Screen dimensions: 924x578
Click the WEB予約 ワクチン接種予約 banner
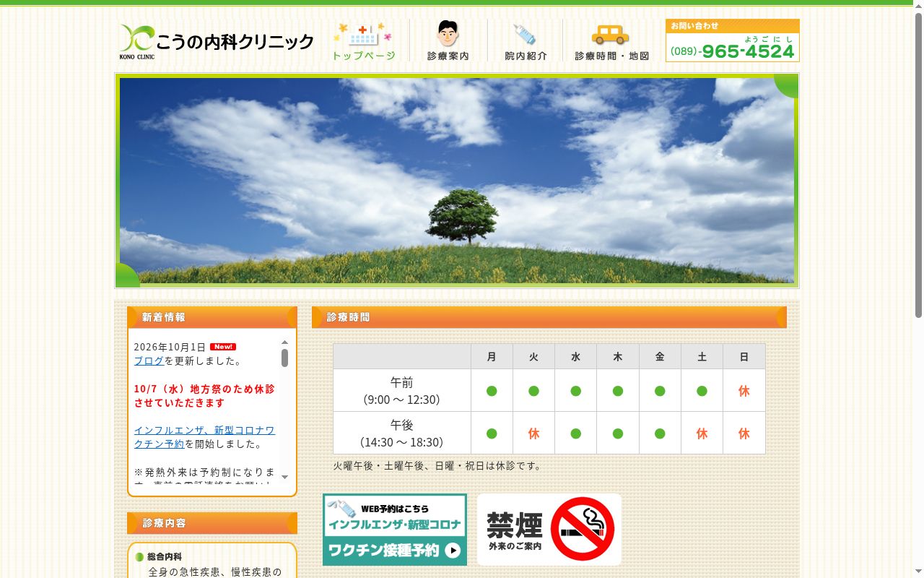point(395,530)
